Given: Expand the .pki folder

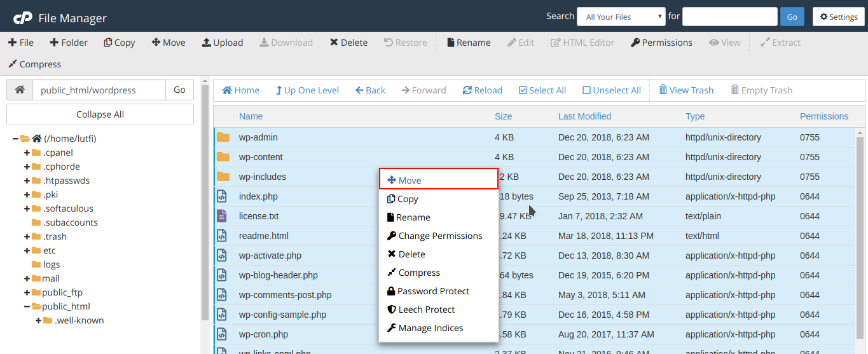Looking at the screenshot, I should point(27,194).
